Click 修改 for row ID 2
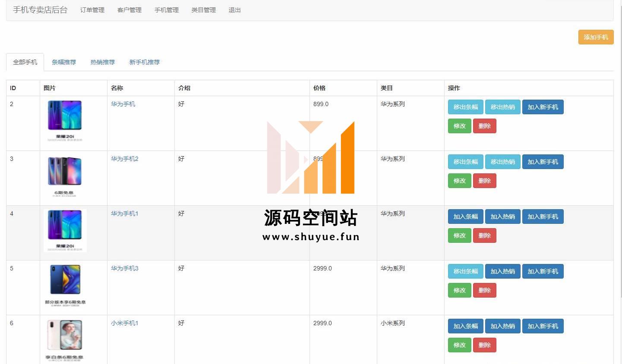622x364 pixels. coord(459,126)
